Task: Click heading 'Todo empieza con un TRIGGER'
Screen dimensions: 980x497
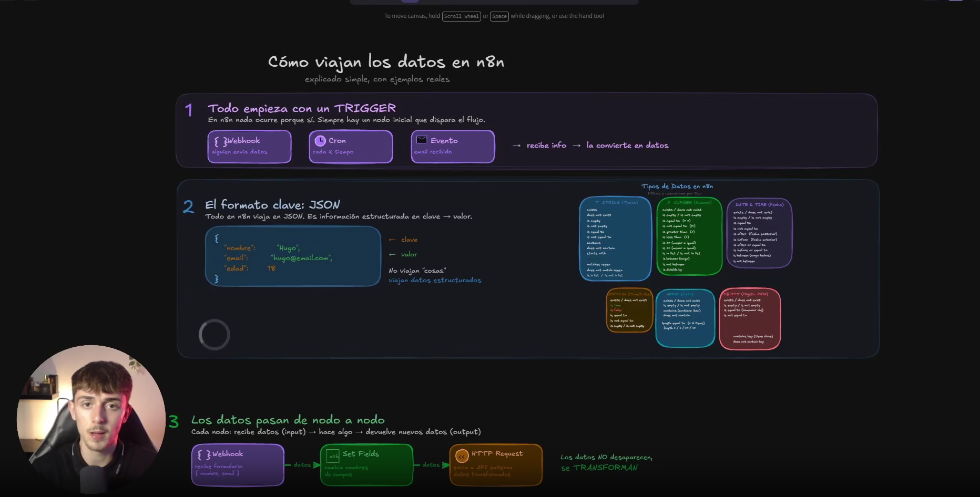Action: click(302, 108)
